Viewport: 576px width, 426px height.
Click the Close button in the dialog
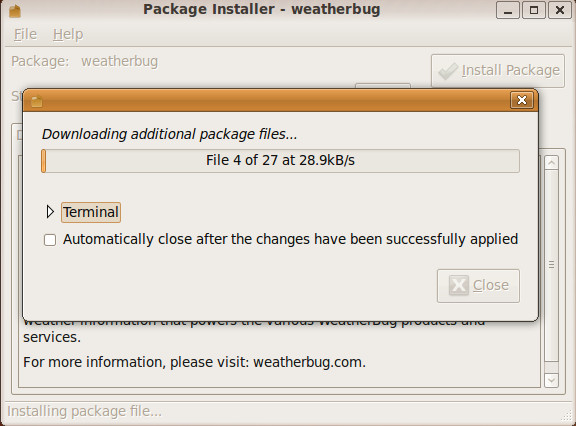click(478, 286)
